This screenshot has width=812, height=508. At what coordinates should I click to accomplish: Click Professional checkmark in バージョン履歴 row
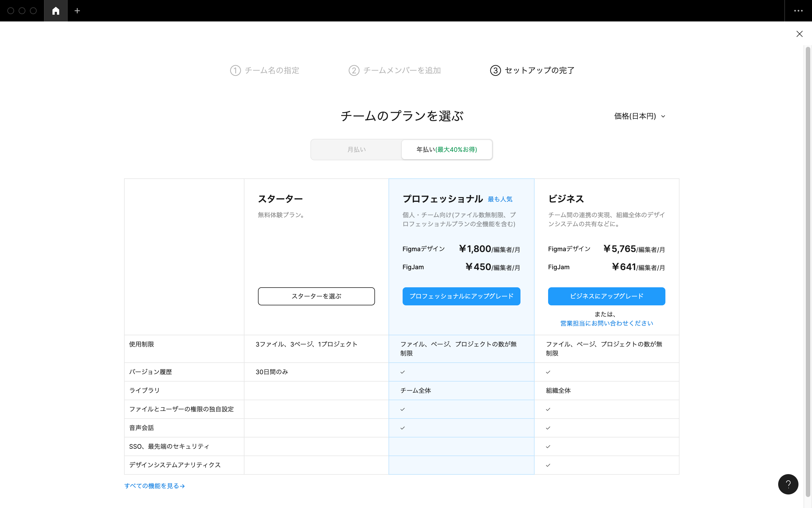(x=403, y=372)
